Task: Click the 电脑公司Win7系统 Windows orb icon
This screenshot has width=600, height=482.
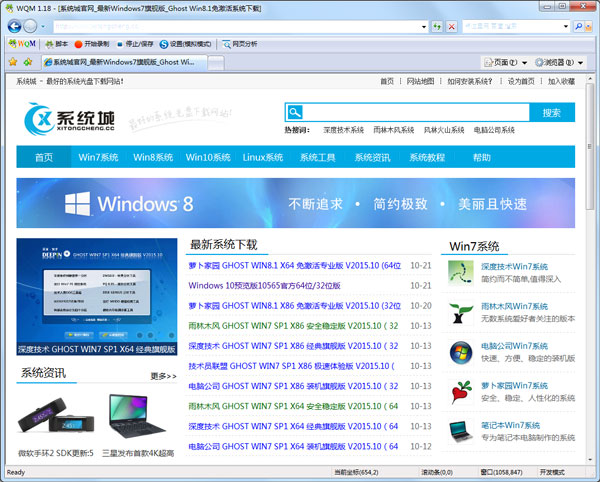Action: click(x=460, y=352)
